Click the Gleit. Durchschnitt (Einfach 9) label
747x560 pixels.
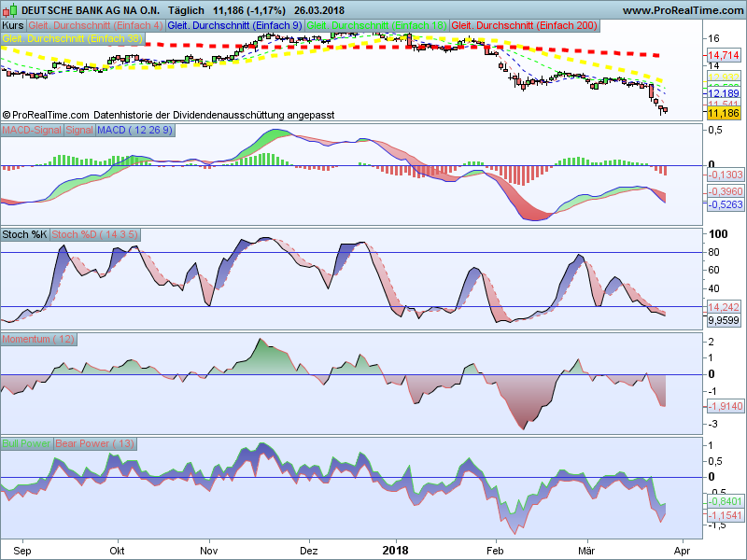pyautogui.click(x=235, y=26)
